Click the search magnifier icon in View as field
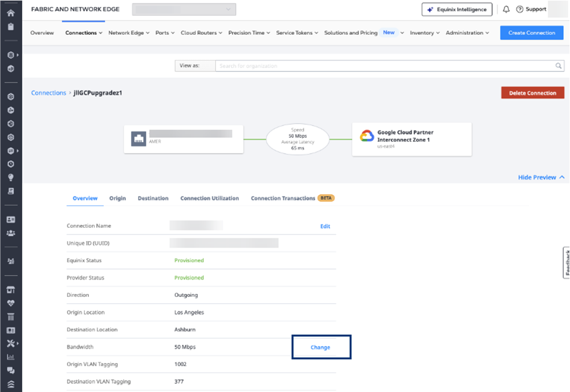This screenshot has width=570, height=392. pyautogui.click(x=559, y=66)
